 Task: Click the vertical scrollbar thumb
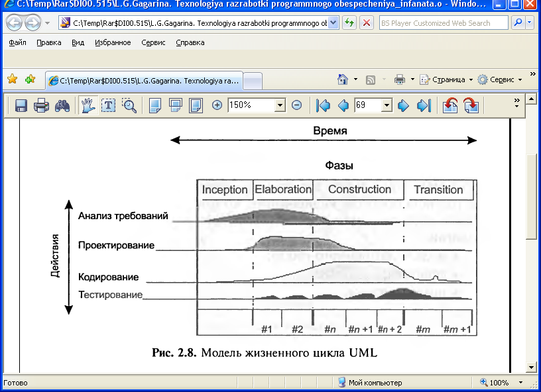coord(531,197)
